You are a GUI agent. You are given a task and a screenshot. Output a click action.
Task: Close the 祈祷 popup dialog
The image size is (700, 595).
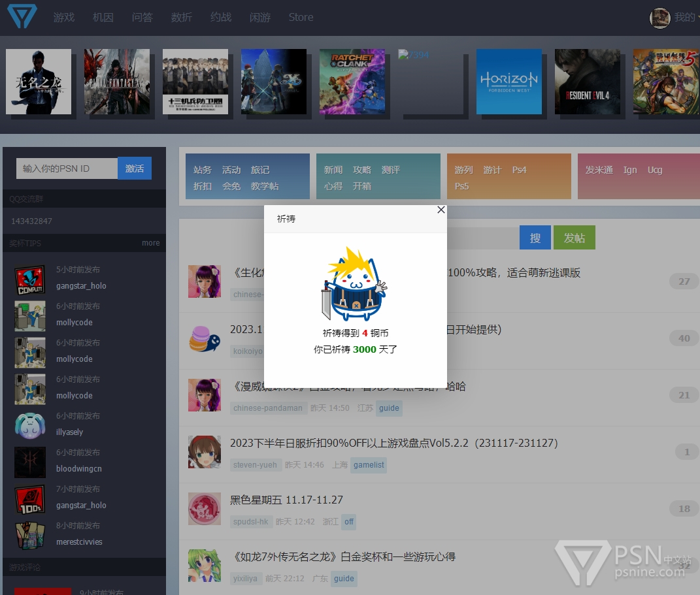point(441,210)
